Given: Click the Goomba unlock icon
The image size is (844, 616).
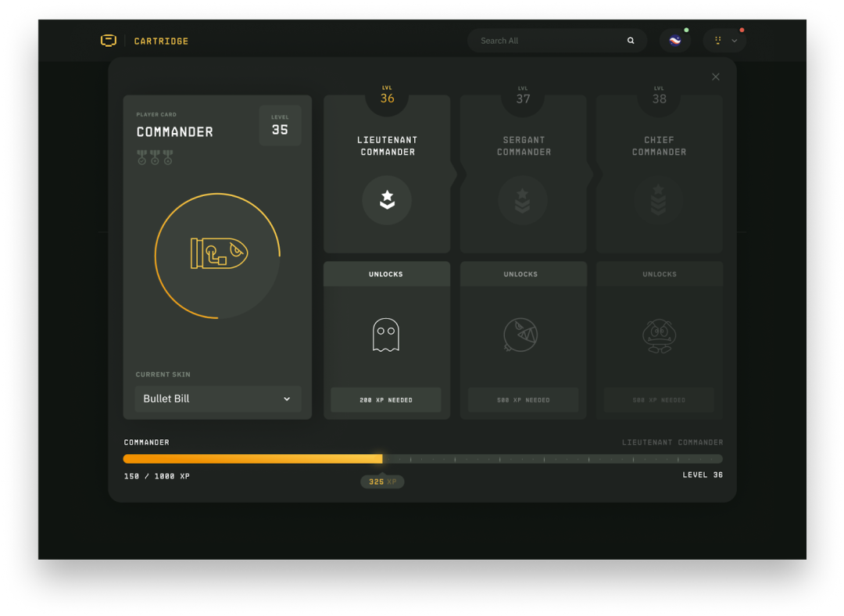Looking at the screenshot, I should pos(660,336).
